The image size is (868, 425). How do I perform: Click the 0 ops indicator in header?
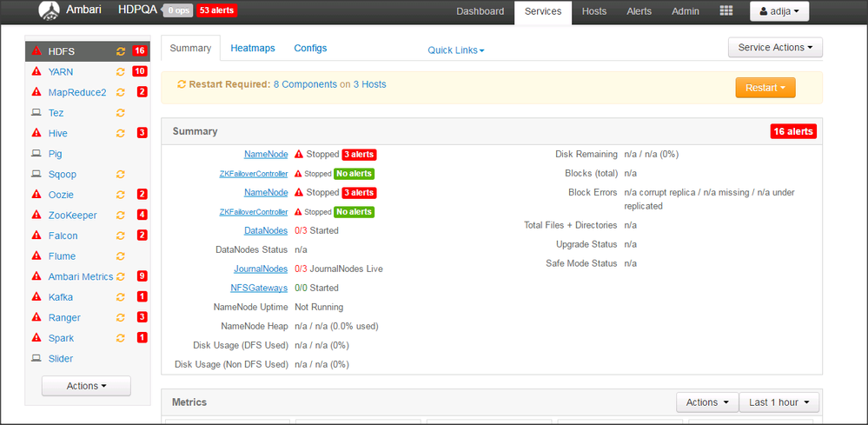178,10
